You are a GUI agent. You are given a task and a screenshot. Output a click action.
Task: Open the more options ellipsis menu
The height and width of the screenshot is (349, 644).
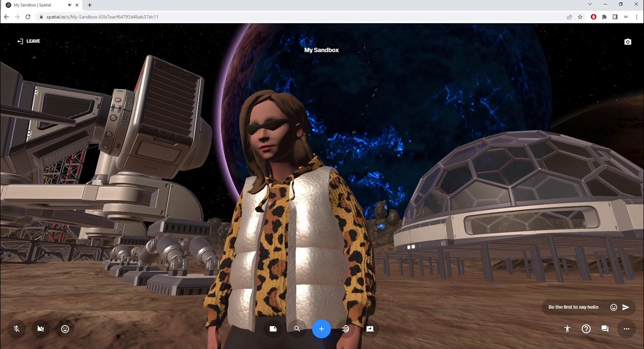626,329
